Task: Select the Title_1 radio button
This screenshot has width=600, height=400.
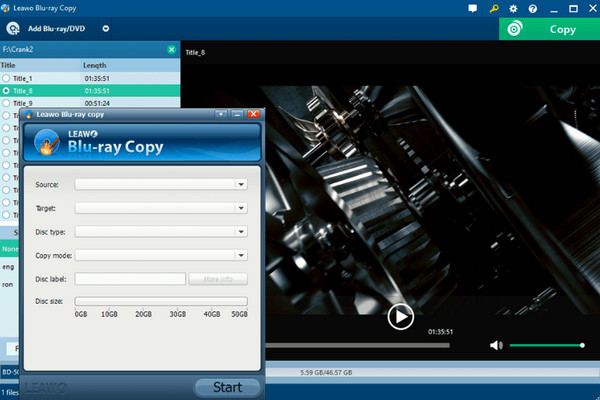Action: point(6,78)
